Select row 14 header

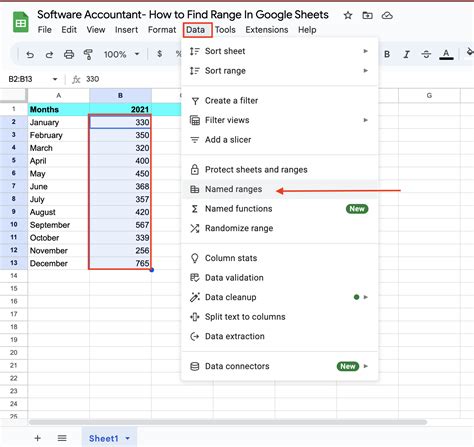(14, 276)
